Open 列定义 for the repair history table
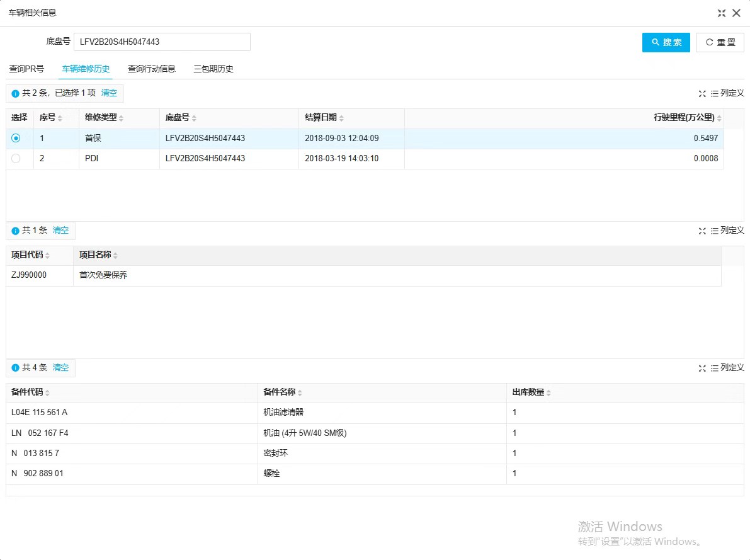 pyautogui.click(x=727, y=93)
